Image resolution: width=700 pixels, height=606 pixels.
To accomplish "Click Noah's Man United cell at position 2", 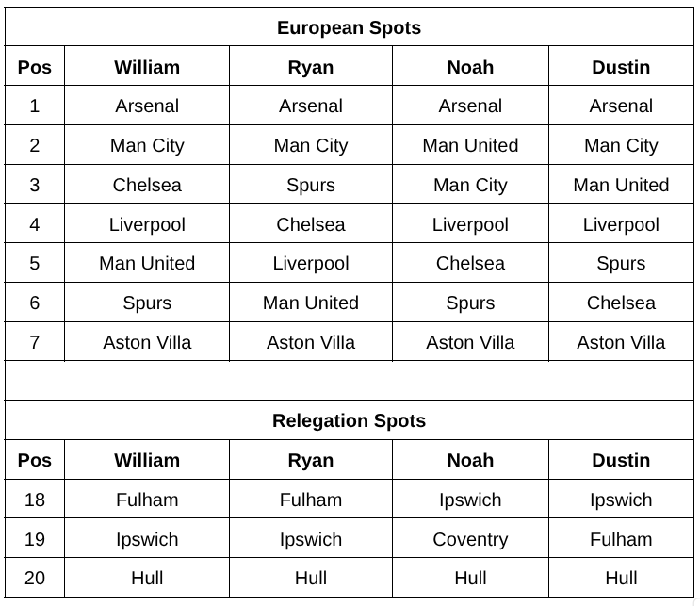I will [x=470, y=145].
